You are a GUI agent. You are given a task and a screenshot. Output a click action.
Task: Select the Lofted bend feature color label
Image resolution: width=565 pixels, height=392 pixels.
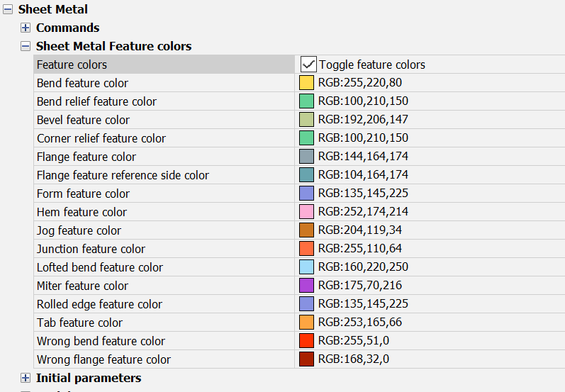coord(99,267)
